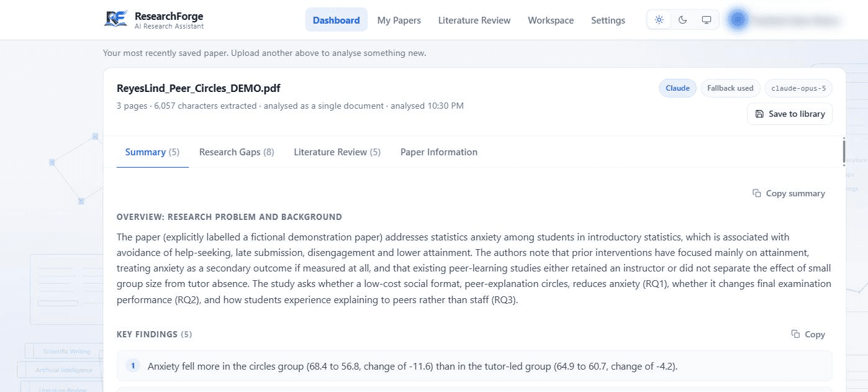Click the first key finding about anxiety
This screenshot has height=392, width=868.
pyautogui.click(x=474, y=366)
